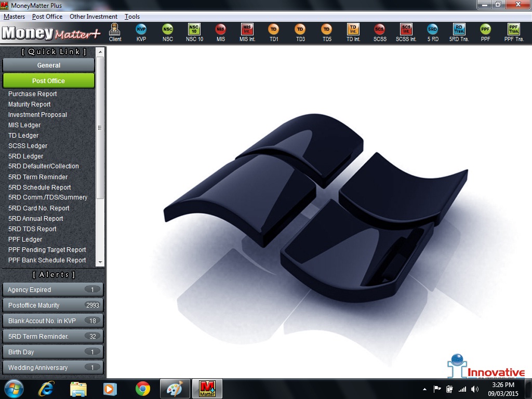Click the KVP toolbar icon
Screen dimensions: 532x399
[x=141, y=32]
